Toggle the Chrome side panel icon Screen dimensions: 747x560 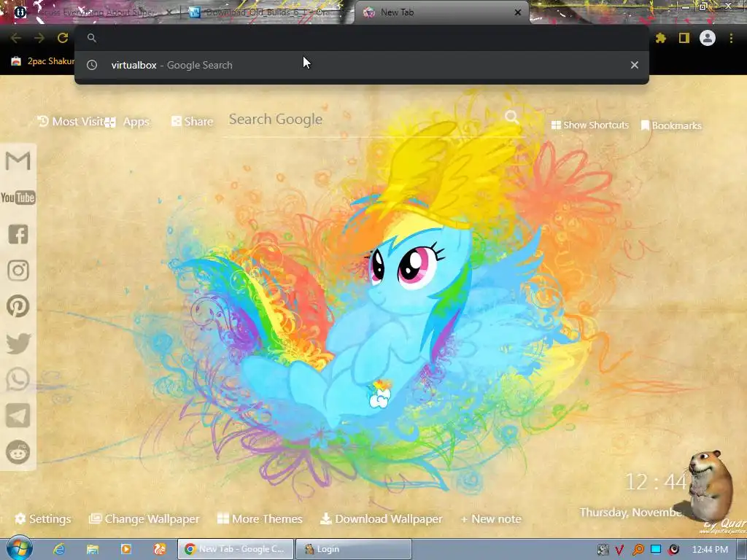[x=684, y=38]
